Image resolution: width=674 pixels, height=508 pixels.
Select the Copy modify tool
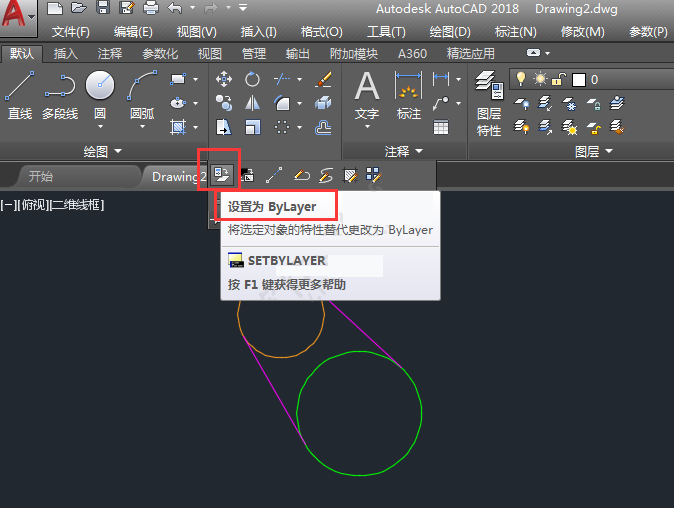click(224, 103)
